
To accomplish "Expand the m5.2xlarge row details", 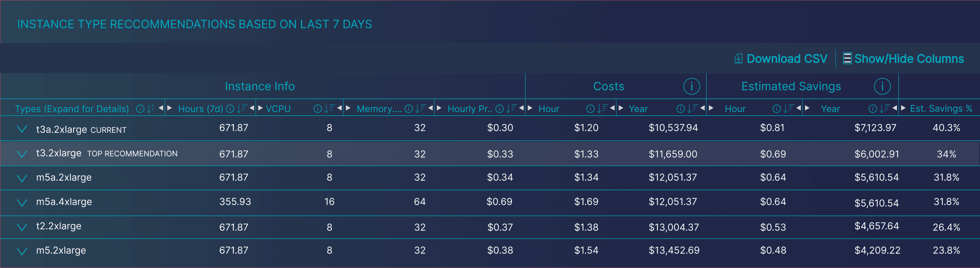I will point(22,252).
